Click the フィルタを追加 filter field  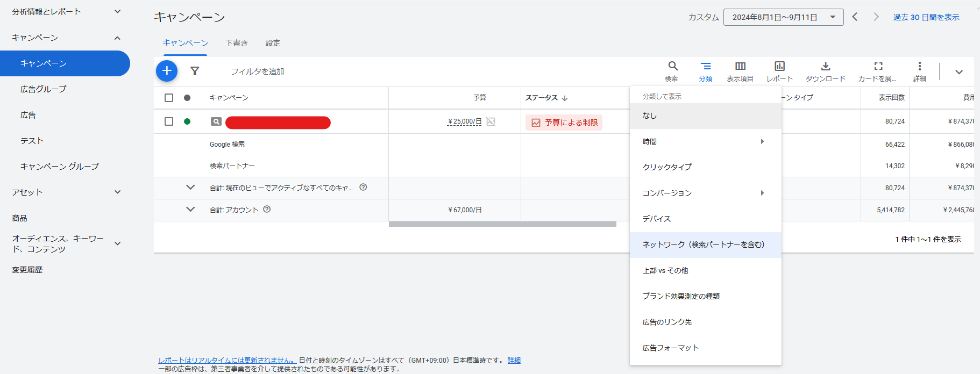click(258, 71)
